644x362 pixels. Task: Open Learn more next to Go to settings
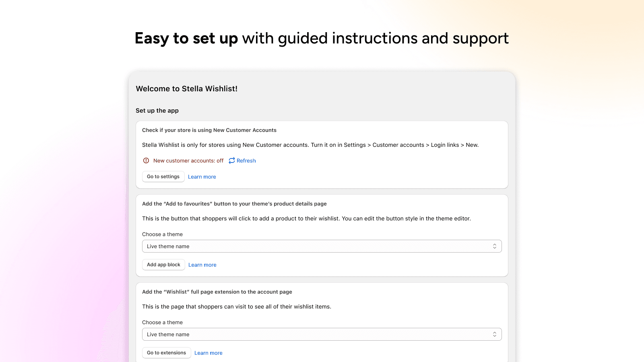click(x=202, y=177)
